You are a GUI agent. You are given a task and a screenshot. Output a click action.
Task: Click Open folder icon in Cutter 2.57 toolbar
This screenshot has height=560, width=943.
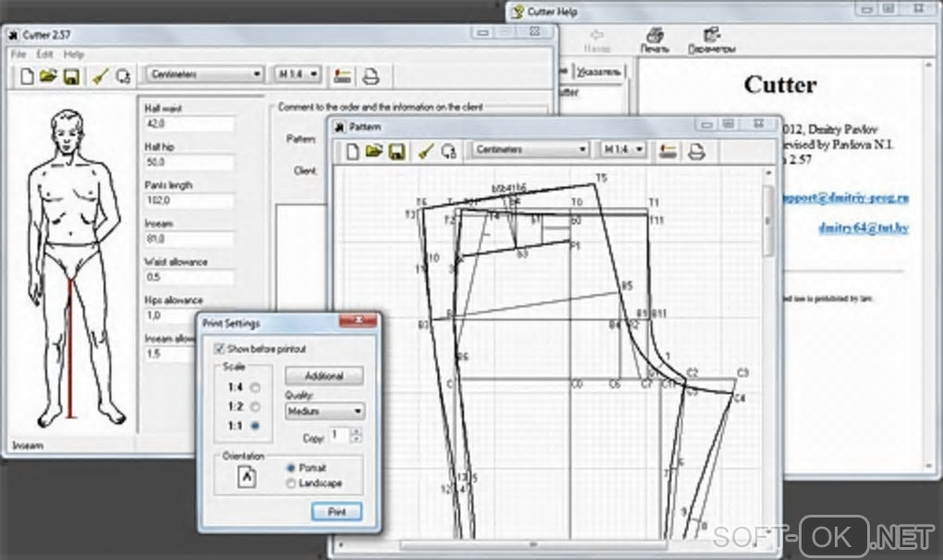(x=48, y=77)
